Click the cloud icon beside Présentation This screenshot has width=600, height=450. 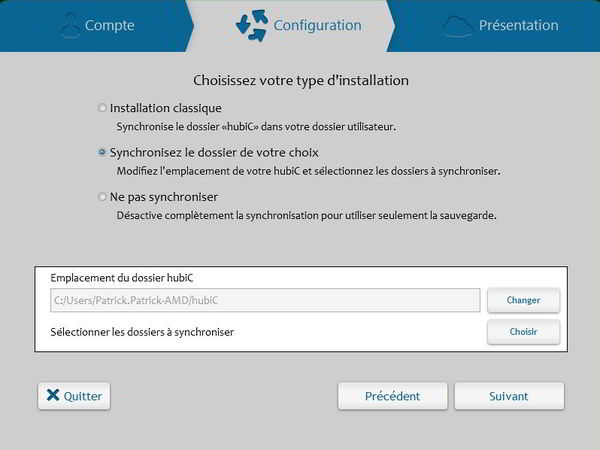click(x=456, y=25)
